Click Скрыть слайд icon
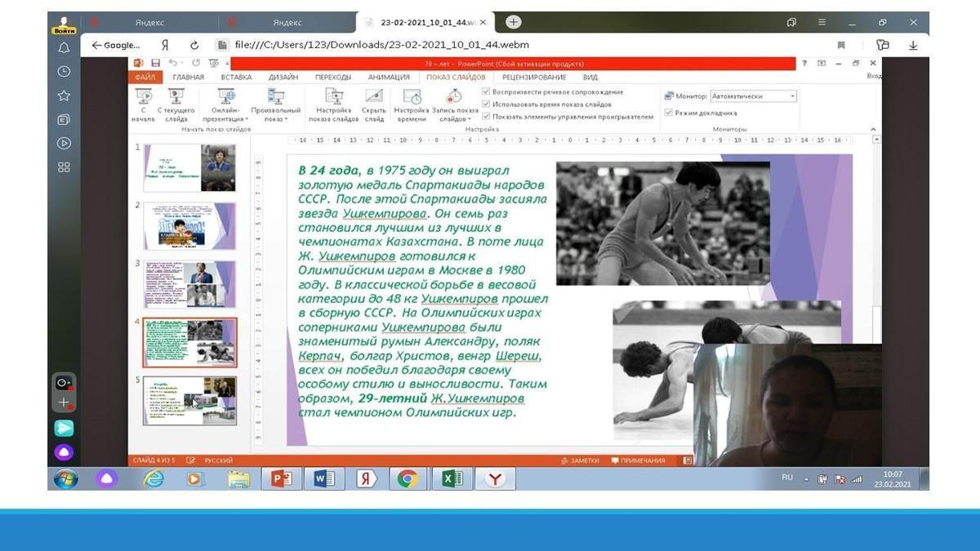The image size is (980, 551). click(x=374, y=96)
